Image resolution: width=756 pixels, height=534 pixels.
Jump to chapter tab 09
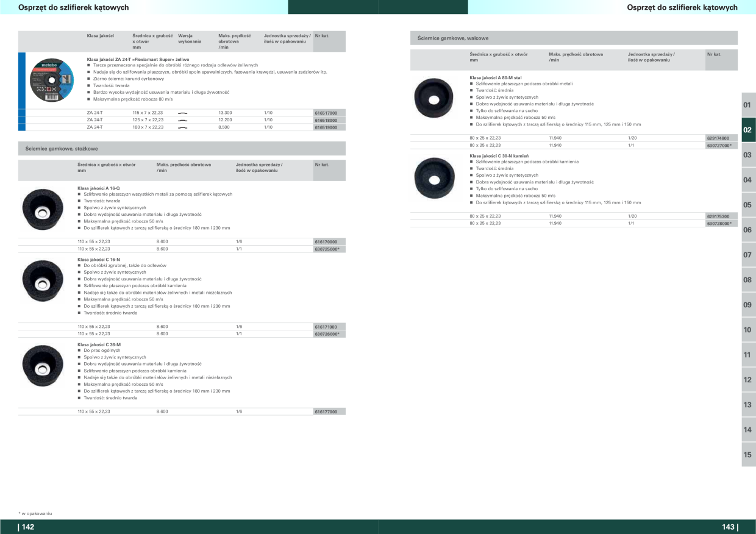[x=748, y=305]
